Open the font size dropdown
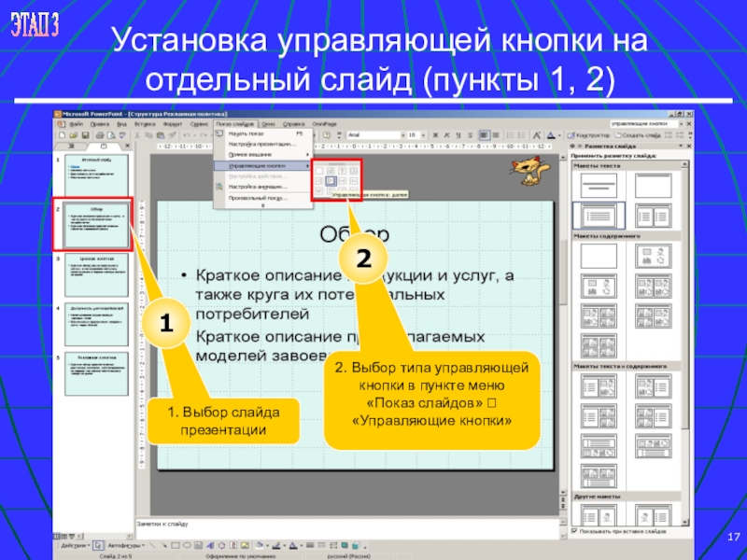The width and height of the screenshot is (747, 560). tap(424, 135)
